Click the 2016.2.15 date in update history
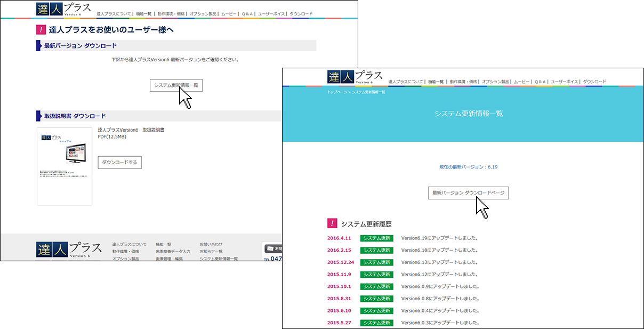644x329 pixels. [339, 250]
